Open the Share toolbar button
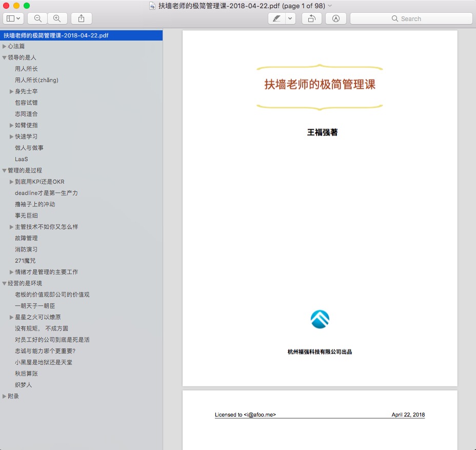 [x=82, y=18]
